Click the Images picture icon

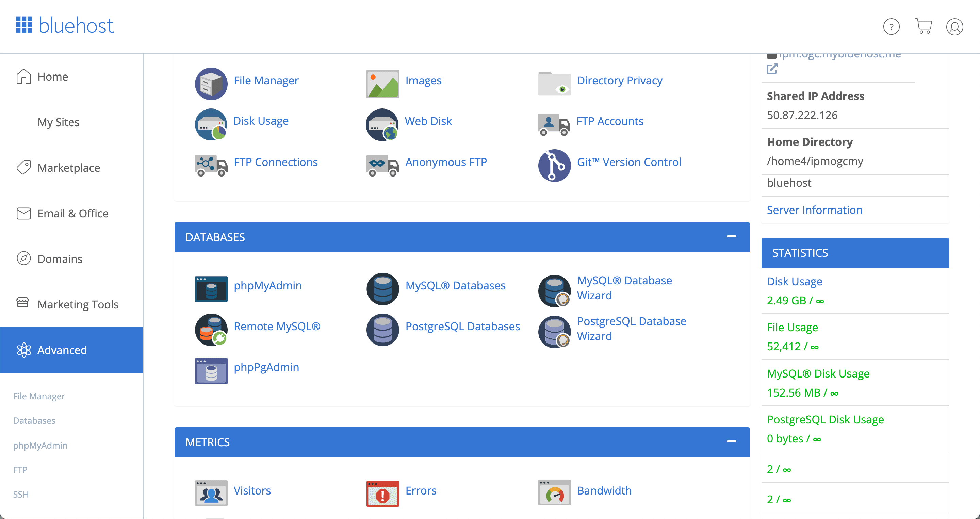(383, 84)
